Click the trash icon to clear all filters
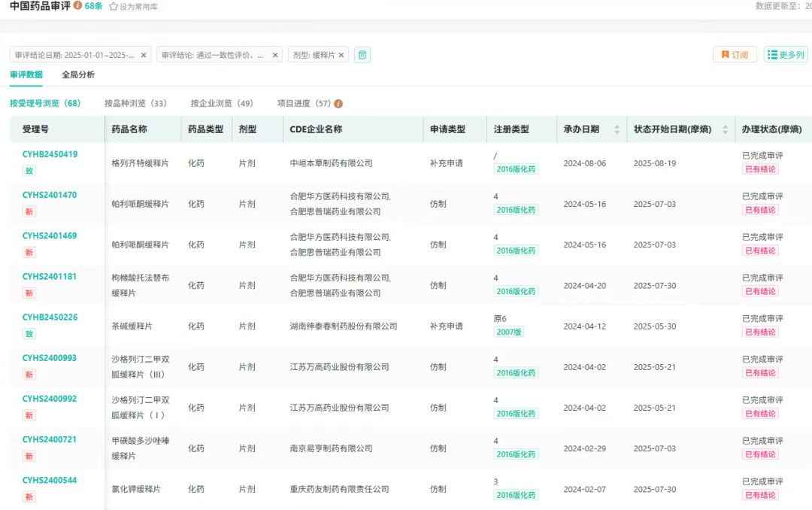The width and height of the screenshot is (812, 510). [x=362, y=55]
